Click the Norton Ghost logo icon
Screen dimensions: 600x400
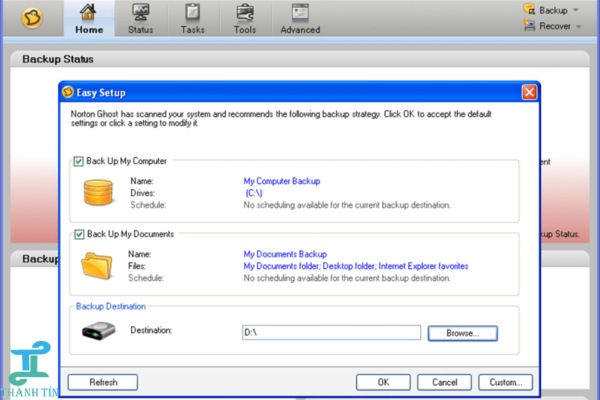click(x=32, y=18)
